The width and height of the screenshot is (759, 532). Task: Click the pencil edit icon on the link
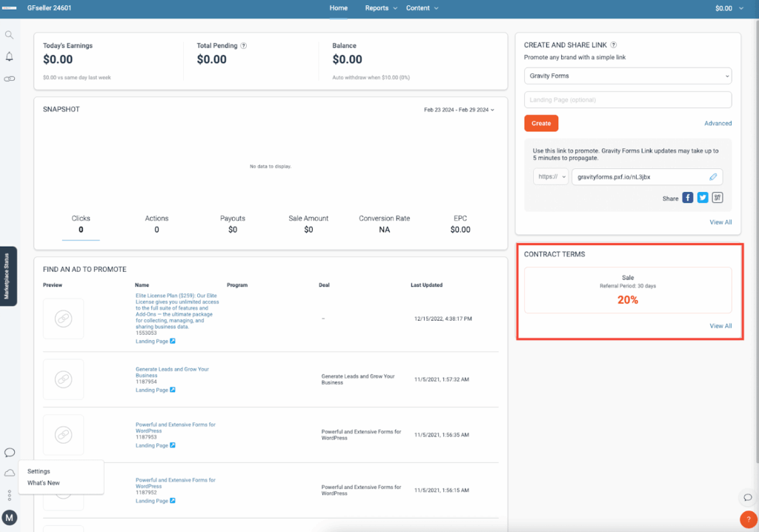713,176
